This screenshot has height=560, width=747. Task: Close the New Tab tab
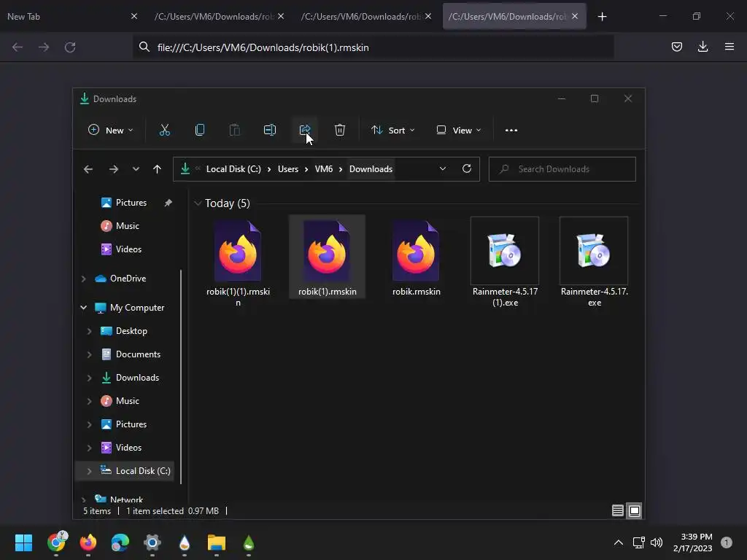tap(134, 16)
